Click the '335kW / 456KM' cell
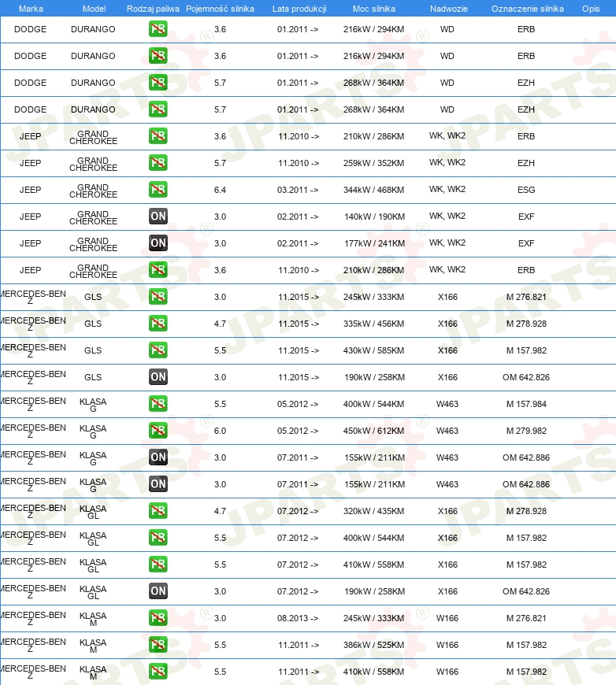 click(x=373, y=324)
